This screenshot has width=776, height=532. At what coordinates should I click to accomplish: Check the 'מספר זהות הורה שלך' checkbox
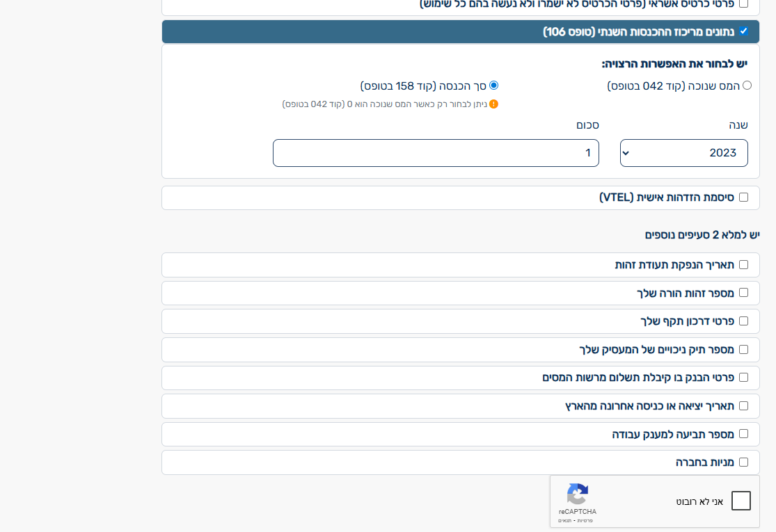(743, 293)
